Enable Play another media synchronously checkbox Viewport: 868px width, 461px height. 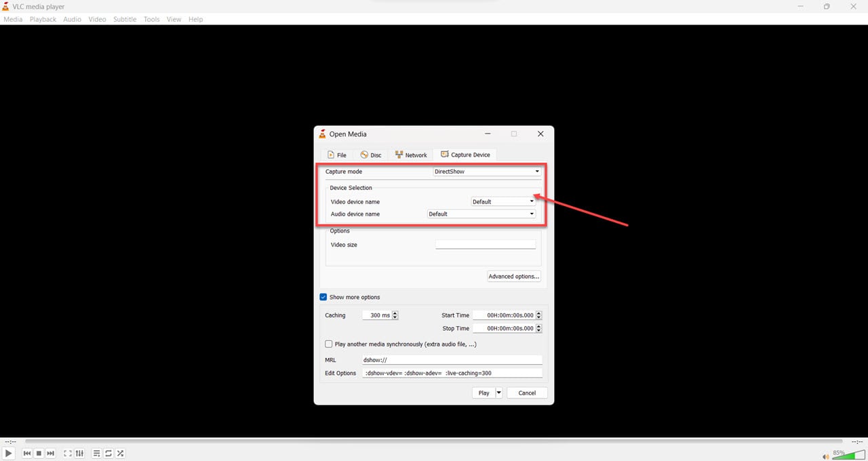coord(329,344)
